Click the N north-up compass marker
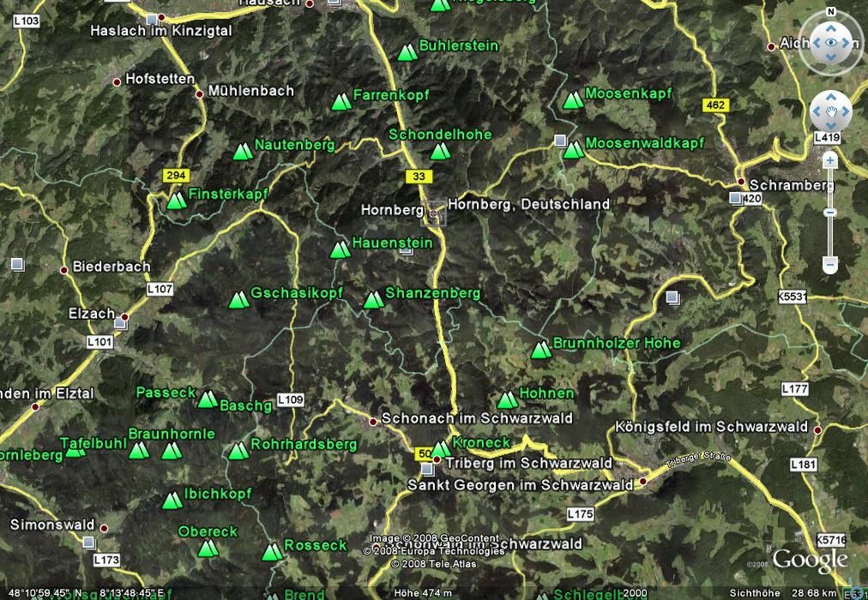 [830, 12]
